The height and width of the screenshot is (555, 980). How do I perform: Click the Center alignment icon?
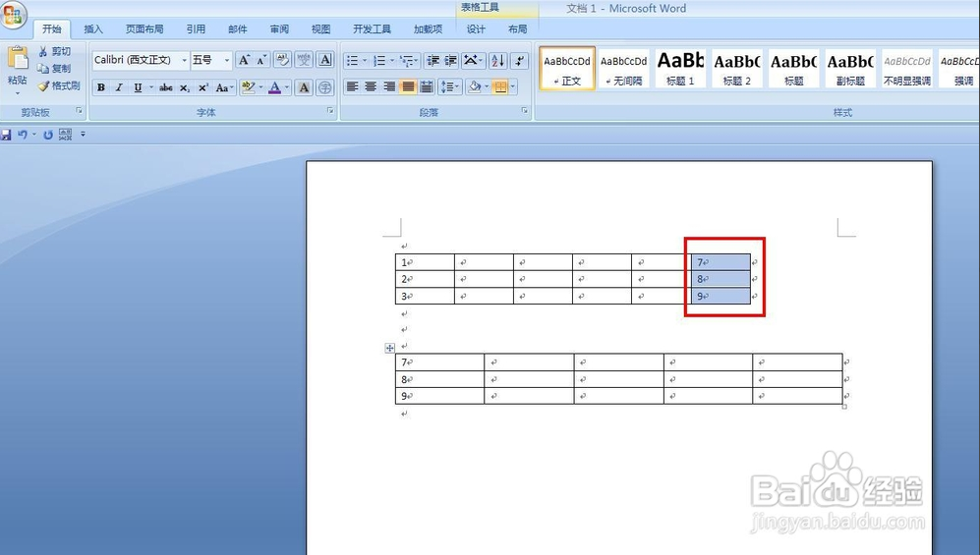tap(371, 86)
